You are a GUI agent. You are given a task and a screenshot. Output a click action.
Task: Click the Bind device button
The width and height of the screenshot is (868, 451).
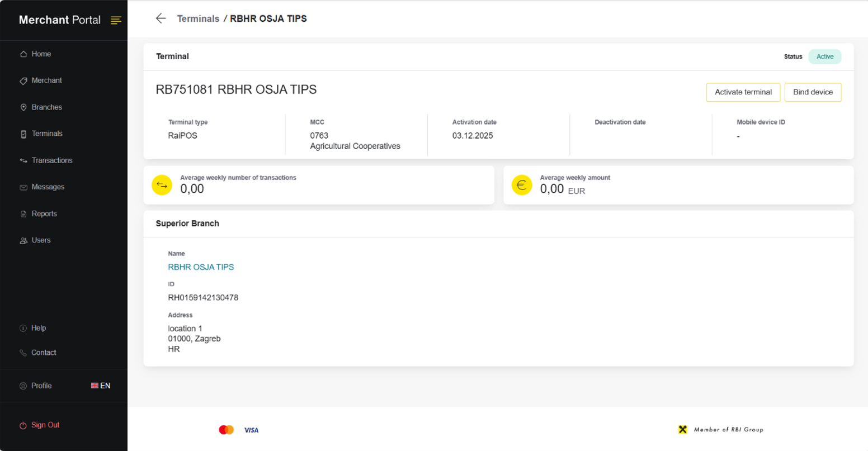click(x=813, y=92)
